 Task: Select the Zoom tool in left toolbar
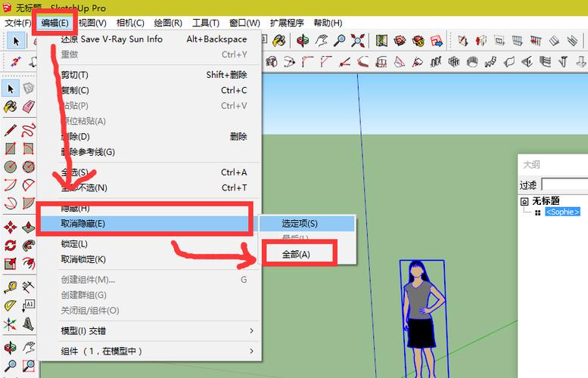click(10, 365)
